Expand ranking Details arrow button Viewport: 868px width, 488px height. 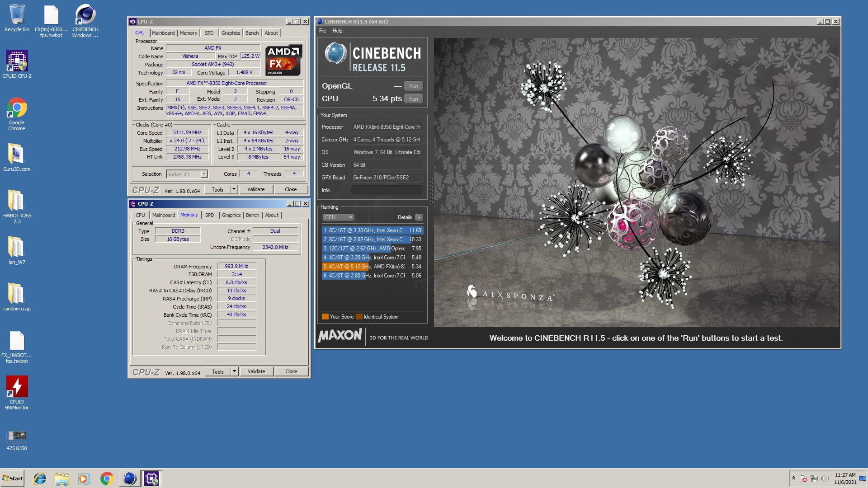[x=419, y=217]
